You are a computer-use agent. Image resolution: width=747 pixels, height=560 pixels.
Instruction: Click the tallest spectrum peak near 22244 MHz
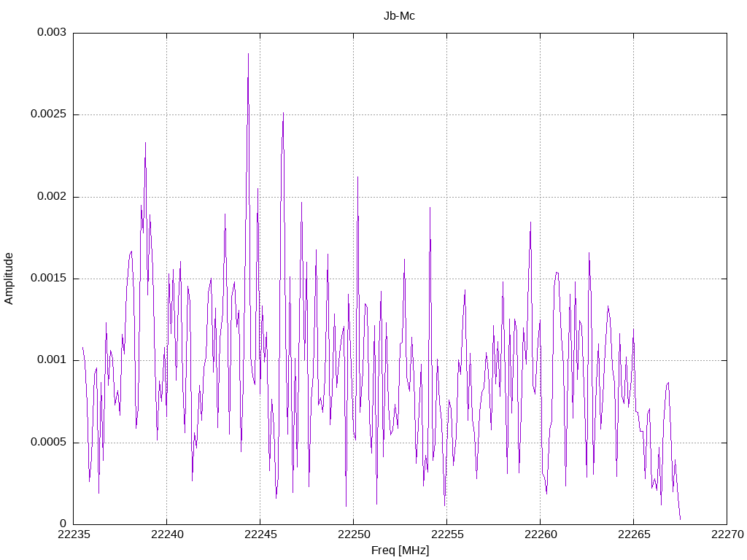tap(248, 54)
